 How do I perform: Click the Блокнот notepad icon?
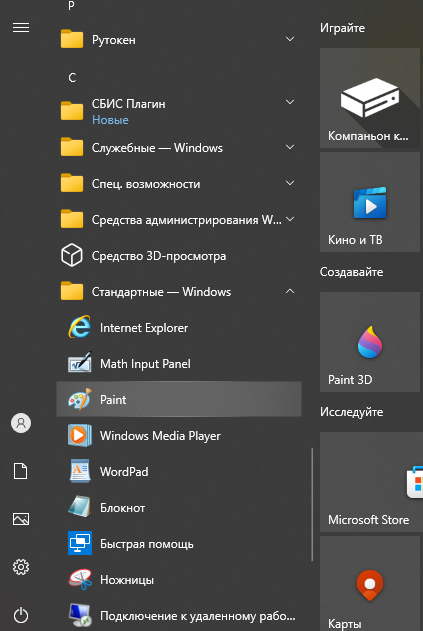point(80,507)
